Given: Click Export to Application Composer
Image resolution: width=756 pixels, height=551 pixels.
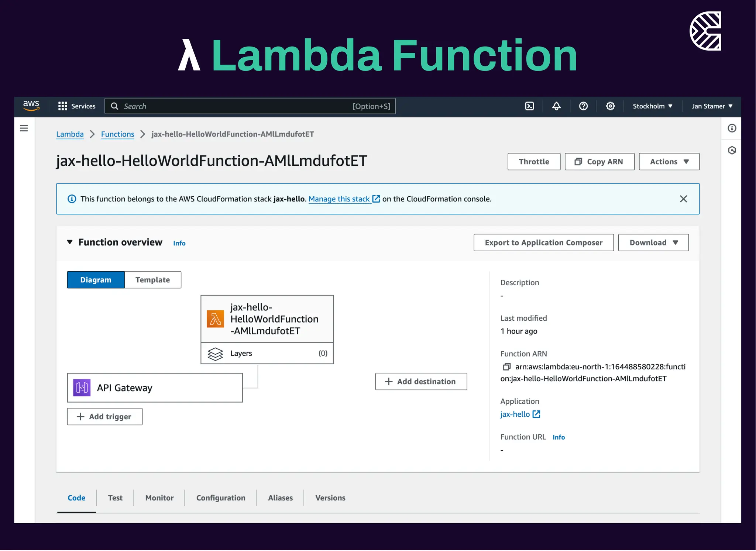Looking at the screenshot, I should 543,242.
